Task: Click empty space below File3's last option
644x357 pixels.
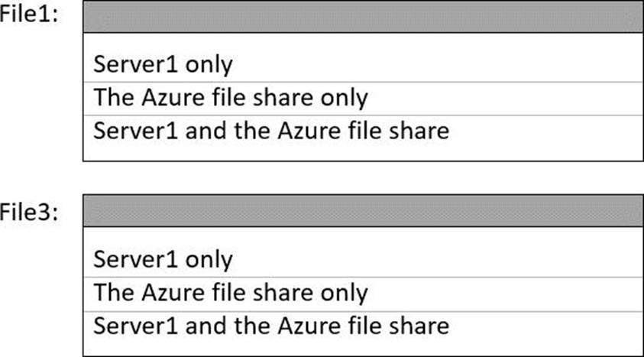Action: tap(362, 346)
